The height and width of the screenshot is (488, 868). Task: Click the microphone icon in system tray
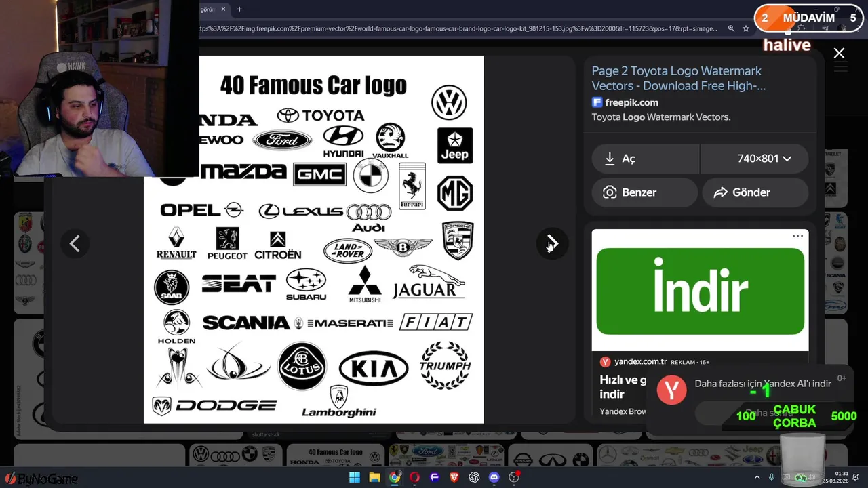pos(772,477)
